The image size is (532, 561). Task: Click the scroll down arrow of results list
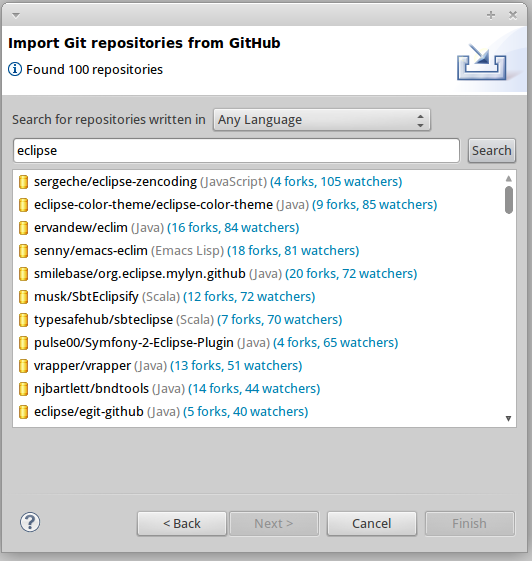(508, 418)
